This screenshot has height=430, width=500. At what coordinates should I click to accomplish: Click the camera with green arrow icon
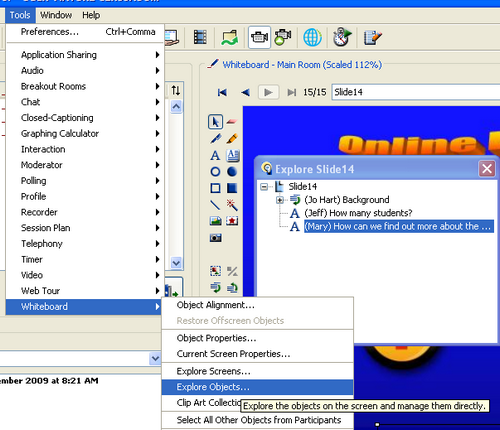[283, 37]
